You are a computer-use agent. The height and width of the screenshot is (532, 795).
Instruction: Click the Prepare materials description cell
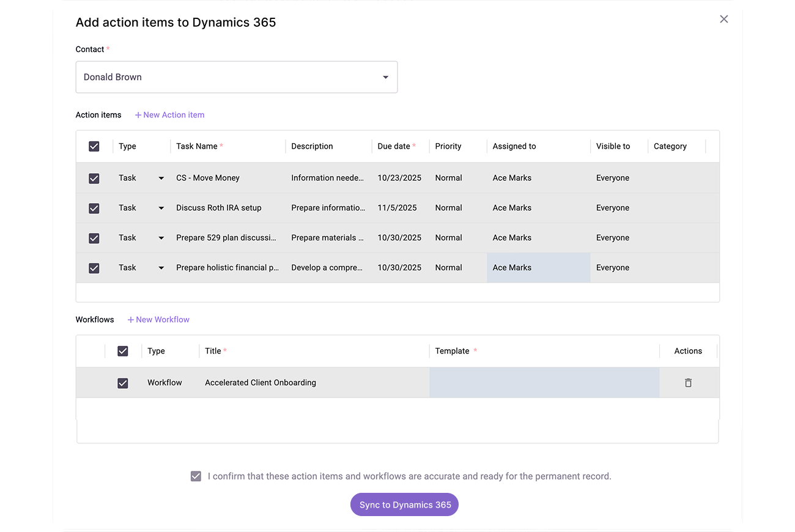tap(328, 238)
